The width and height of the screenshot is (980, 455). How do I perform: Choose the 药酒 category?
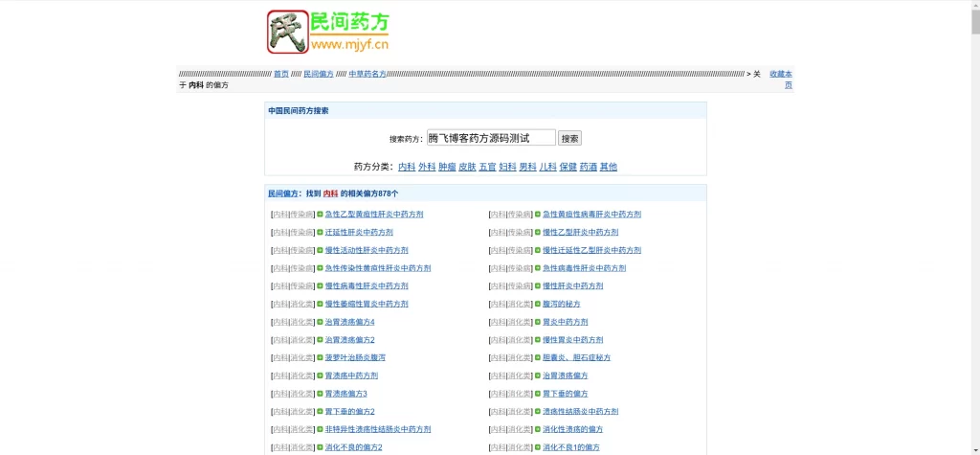click(588, 167)
